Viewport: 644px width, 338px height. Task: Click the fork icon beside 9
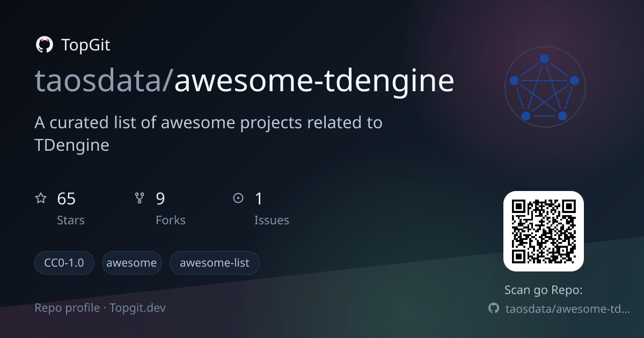(140, 199)
